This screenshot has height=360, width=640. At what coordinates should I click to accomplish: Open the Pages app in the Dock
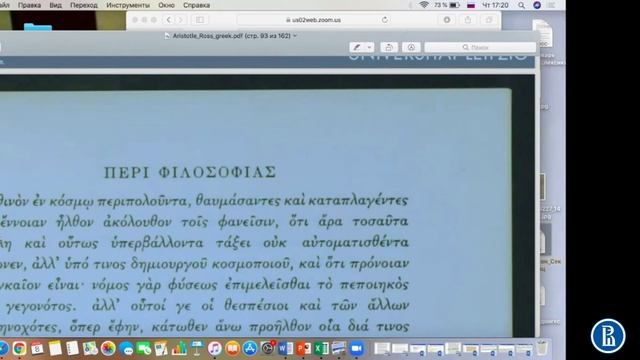(x=161, y=348)
